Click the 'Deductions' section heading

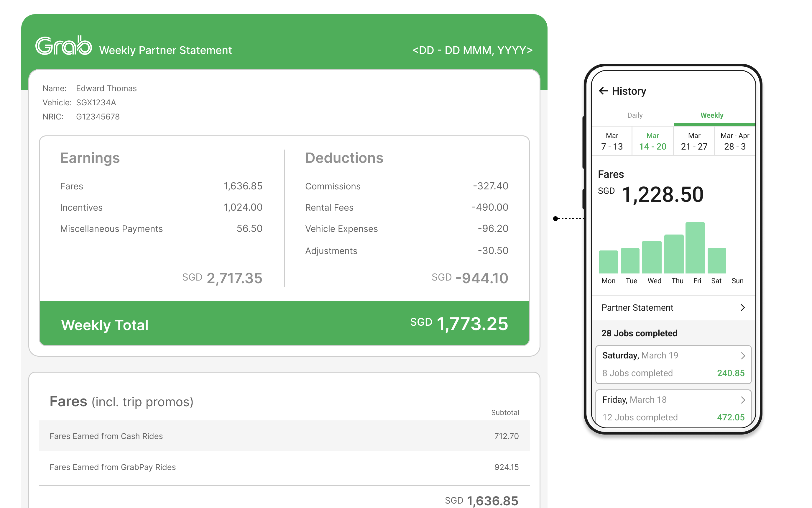pos(344,158)
